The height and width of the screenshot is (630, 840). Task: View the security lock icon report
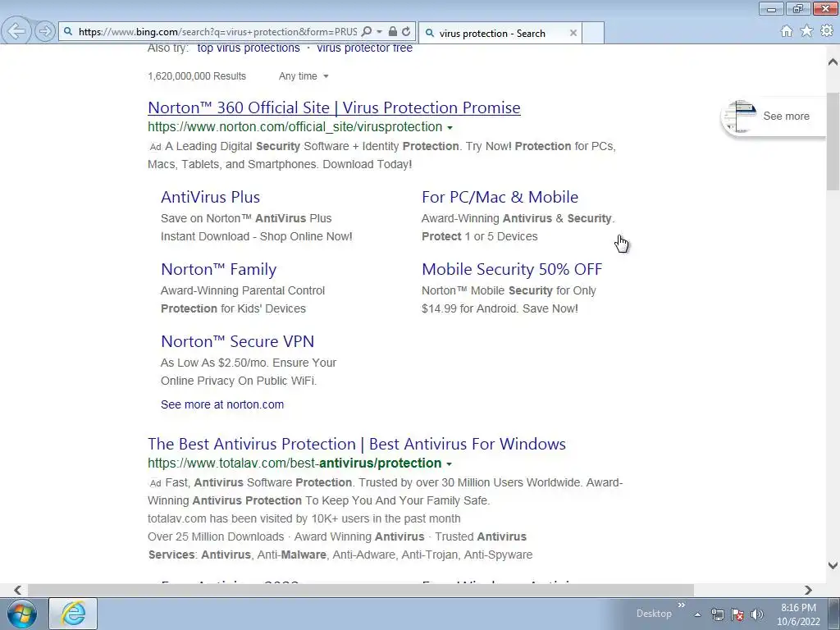click(x=393, y=32)
